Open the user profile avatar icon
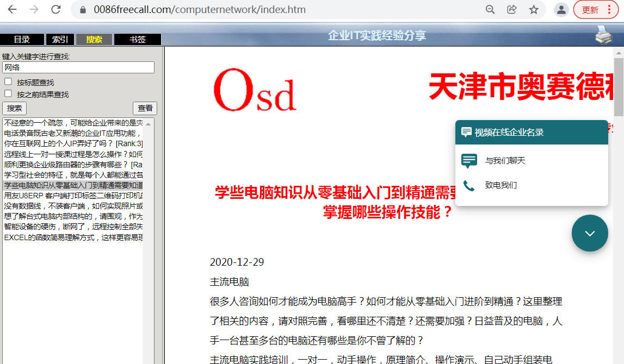This screenshot has width=624, height=364. tap(561, 9)
